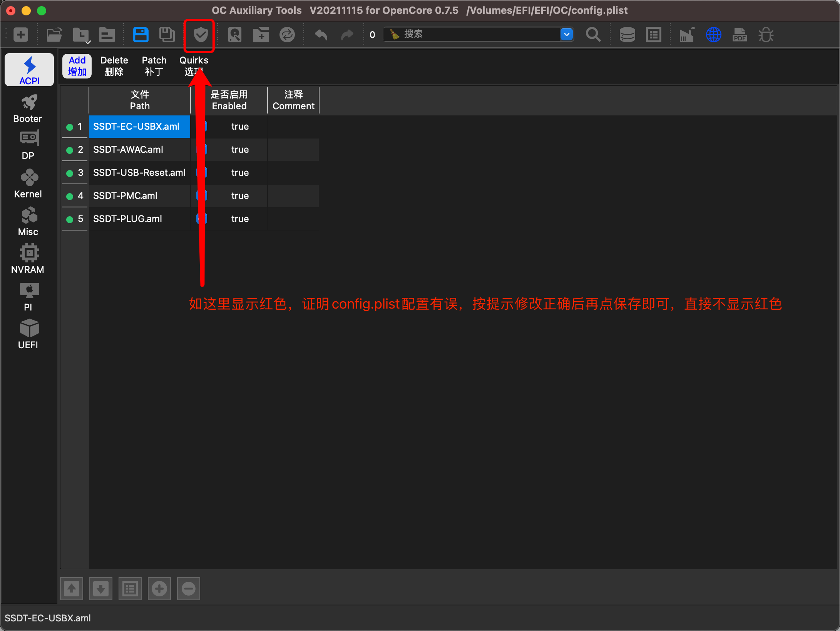Move the selected row down with arrow button
The image size is (840, 631).
tap(101, 589)
